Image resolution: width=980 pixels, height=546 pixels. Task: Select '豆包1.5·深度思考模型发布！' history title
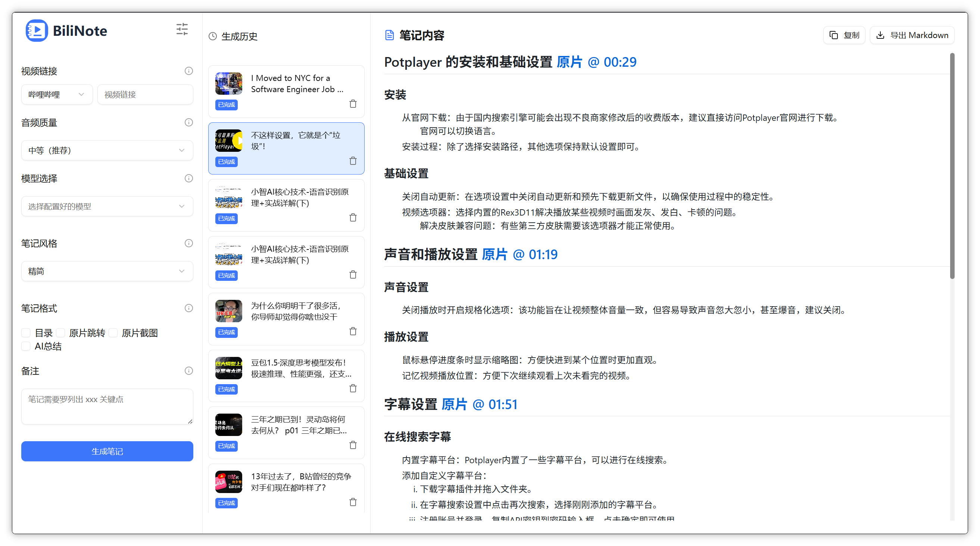click(x=301, y=368)
